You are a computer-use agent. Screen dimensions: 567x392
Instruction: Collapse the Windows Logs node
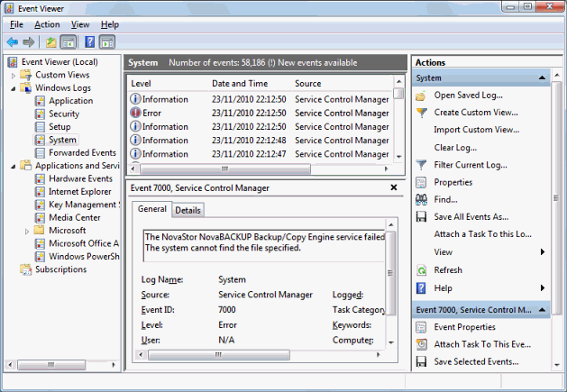tap(14, 88)
